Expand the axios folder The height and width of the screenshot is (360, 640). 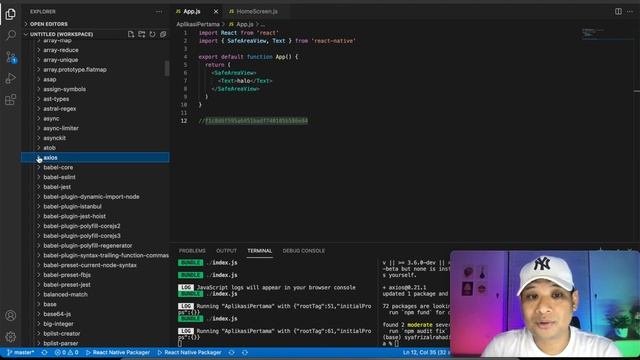pos(39,158)
